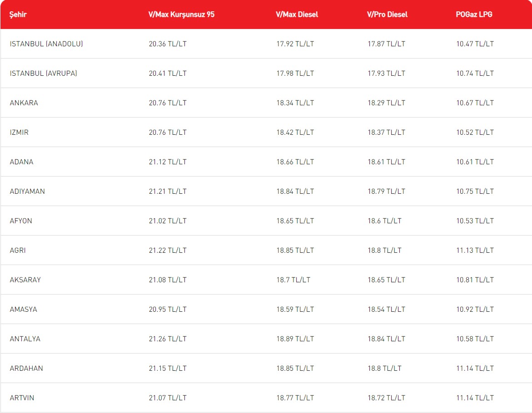Viewport: 532px width, 413px height.
Task: Select IZMIR's V/Max Diesel price 18.42
Action: coord(295,133)
